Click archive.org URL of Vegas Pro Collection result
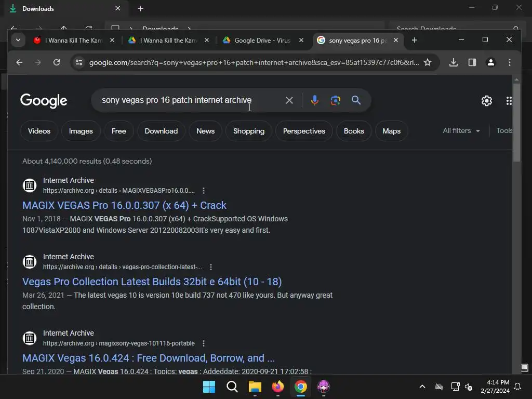This screenshot has height=399, width=532. (123, 267)
